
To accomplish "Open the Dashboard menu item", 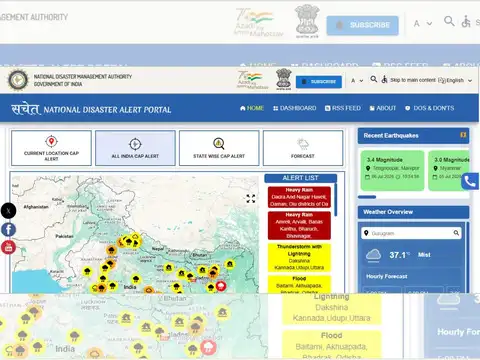I will [x=294, y=108].
